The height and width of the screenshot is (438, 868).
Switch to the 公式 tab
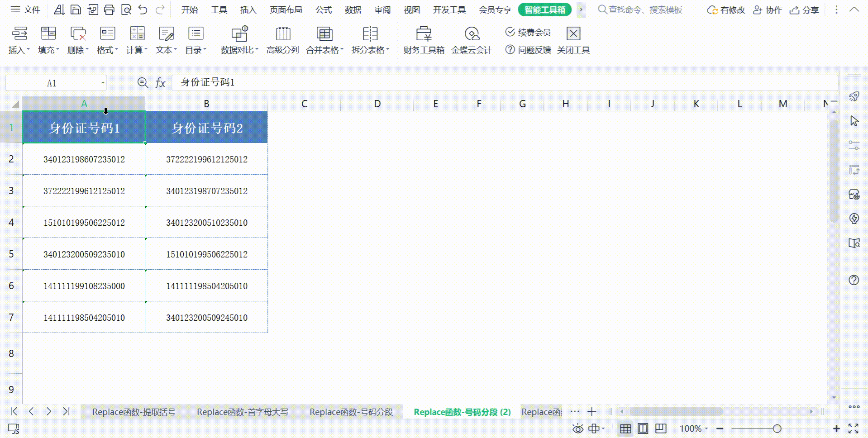(x=324, y=10)
